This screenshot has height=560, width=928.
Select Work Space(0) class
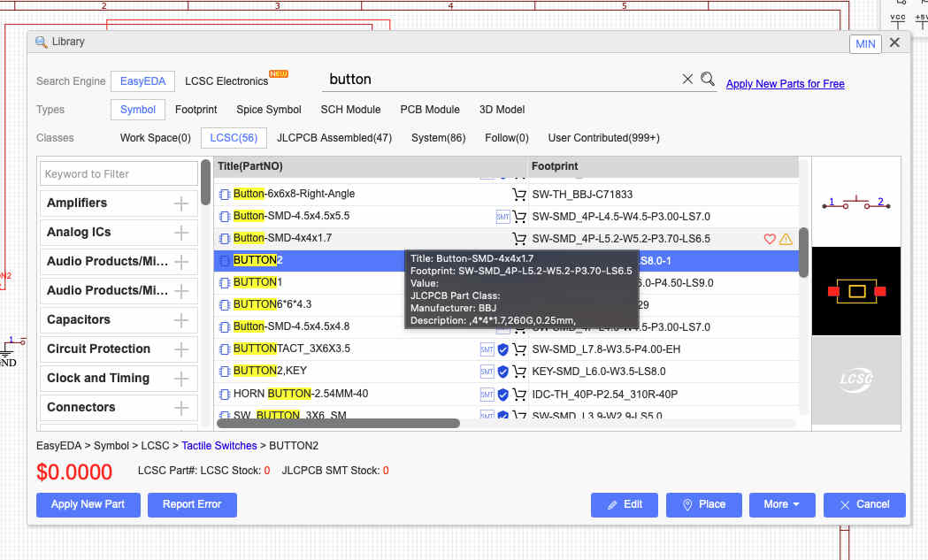155,138
